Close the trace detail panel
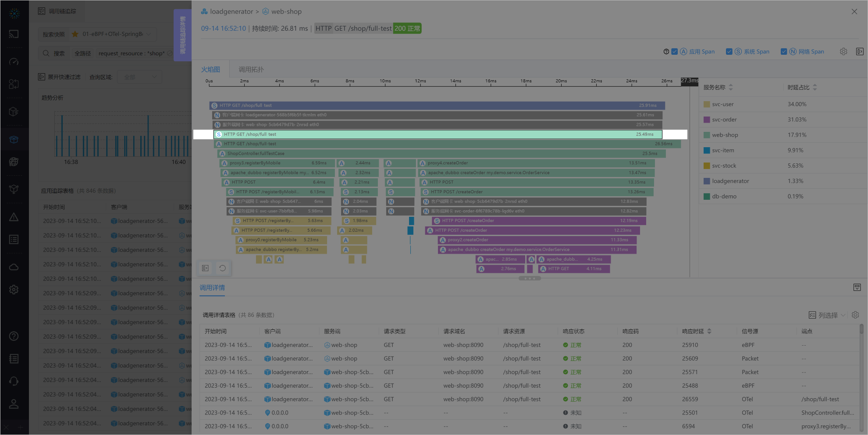Screen dimensions: 868x435 (x=854, y=12)
